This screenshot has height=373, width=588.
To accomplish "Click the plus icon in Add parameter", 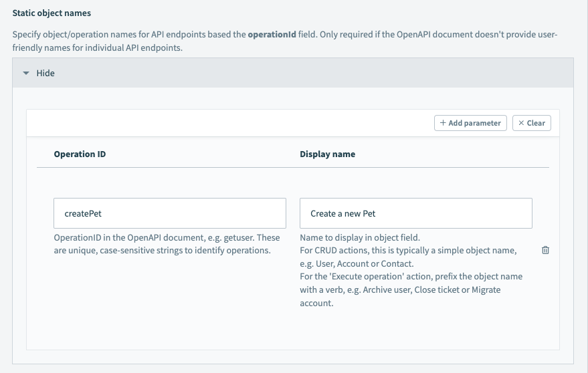I will coord(443,123).
